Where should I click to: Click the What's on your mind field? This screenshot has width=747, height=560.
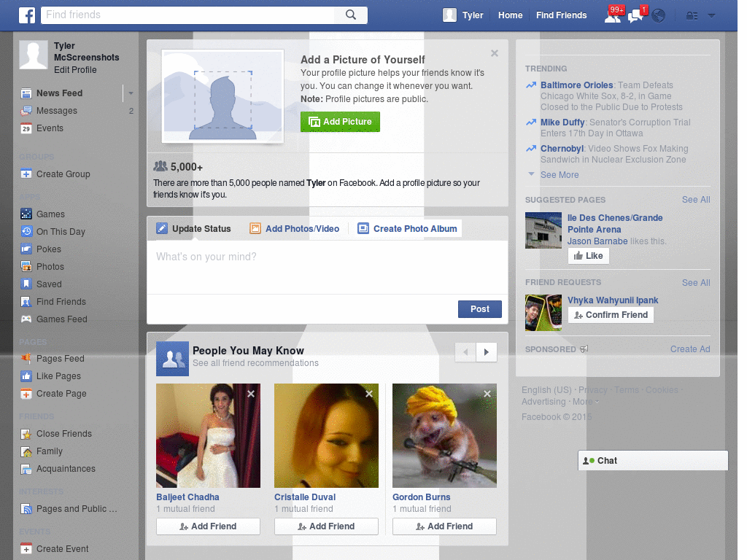click(328, 267)
